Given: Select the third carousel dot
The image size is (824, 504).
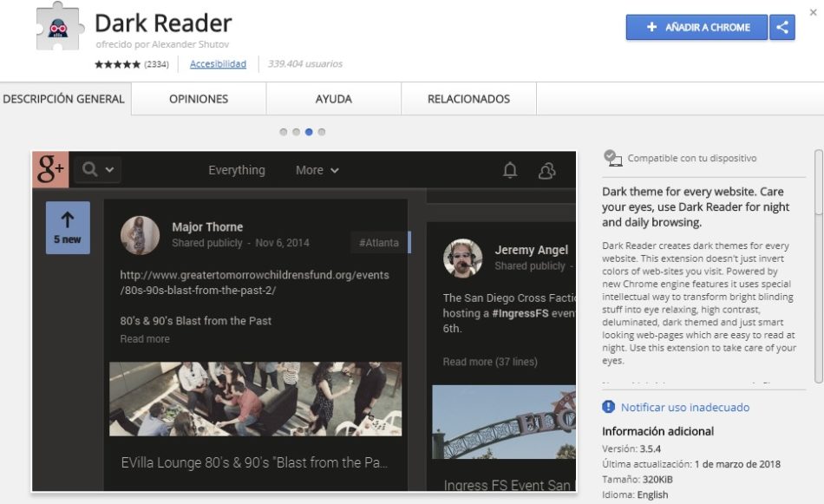Looking at the screenshot, I should (309, 131).
